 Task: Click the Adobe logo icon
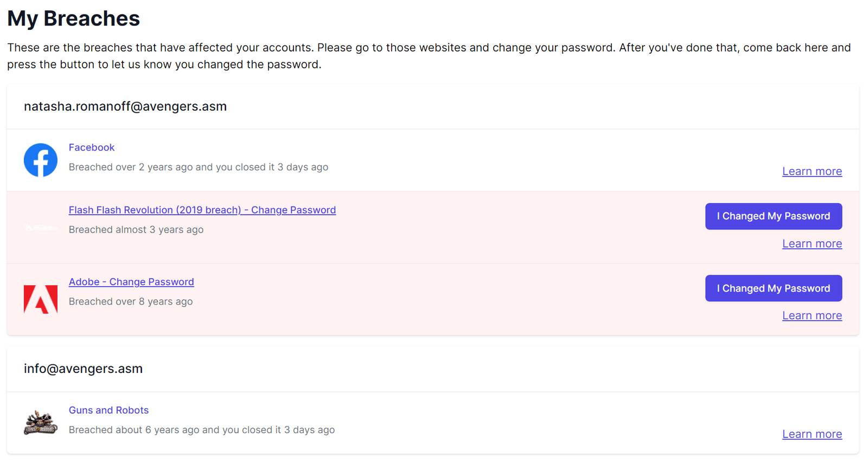pos(41,299)
